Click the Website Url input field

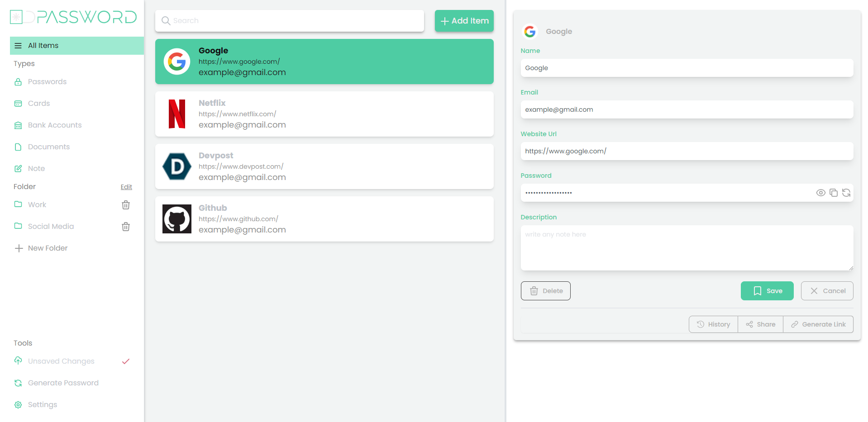(x=687, y=151)
